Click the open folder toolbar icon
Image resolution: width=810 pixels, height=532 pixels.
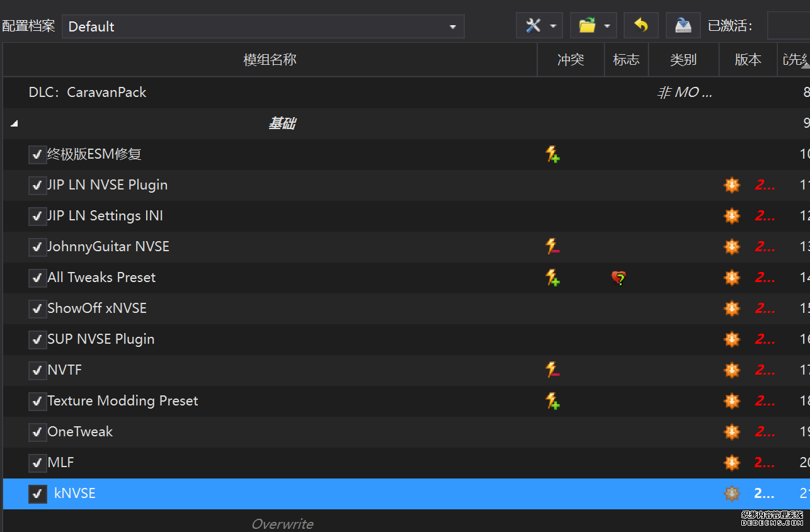(587, 26)
